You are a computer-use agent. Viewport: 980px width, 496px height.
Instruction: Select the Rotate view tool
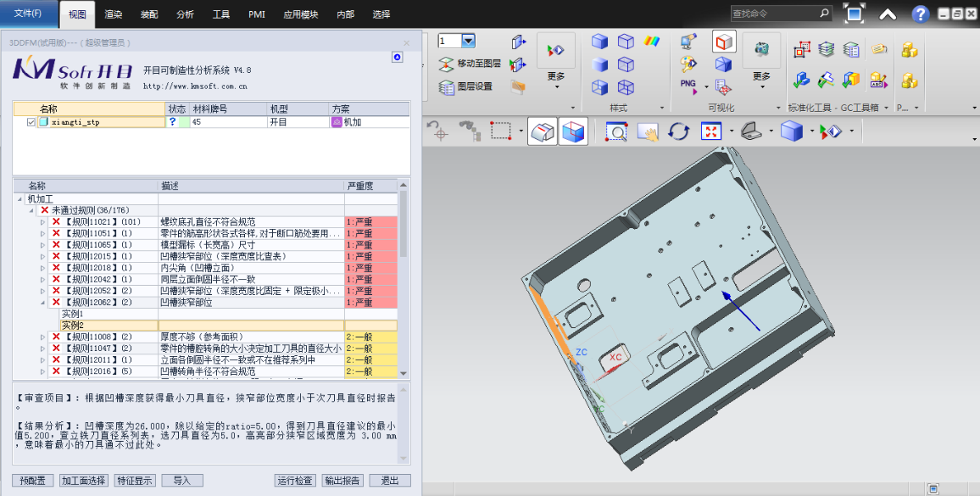pos(679,131)
